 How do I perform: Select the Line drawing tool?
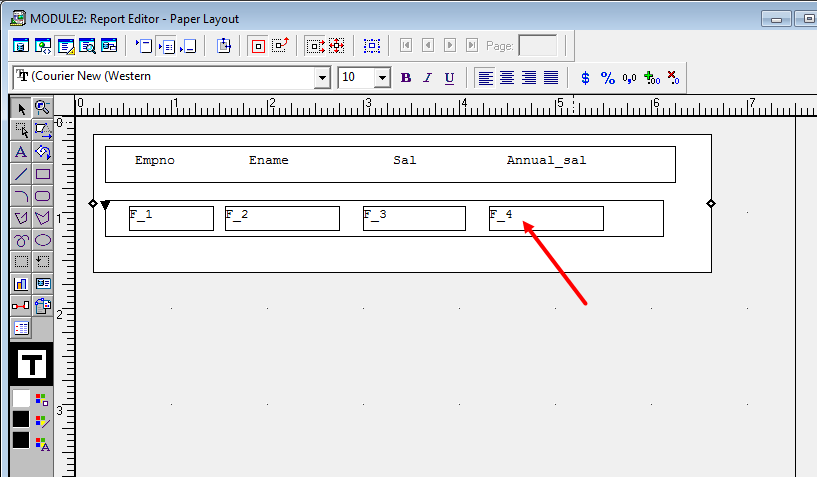(21, 174)
